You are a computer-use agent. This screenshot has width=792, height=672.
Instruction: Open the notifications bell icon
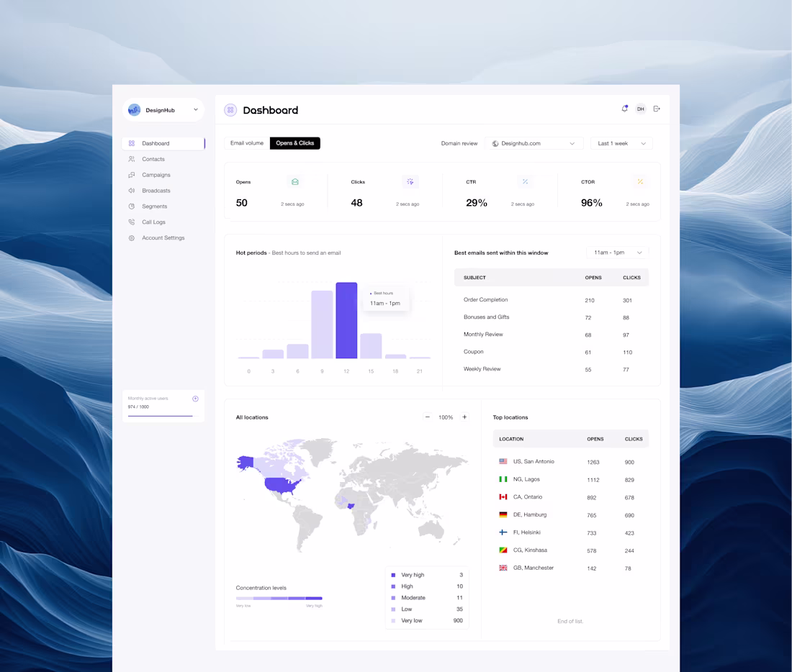[x=625, y=108]
